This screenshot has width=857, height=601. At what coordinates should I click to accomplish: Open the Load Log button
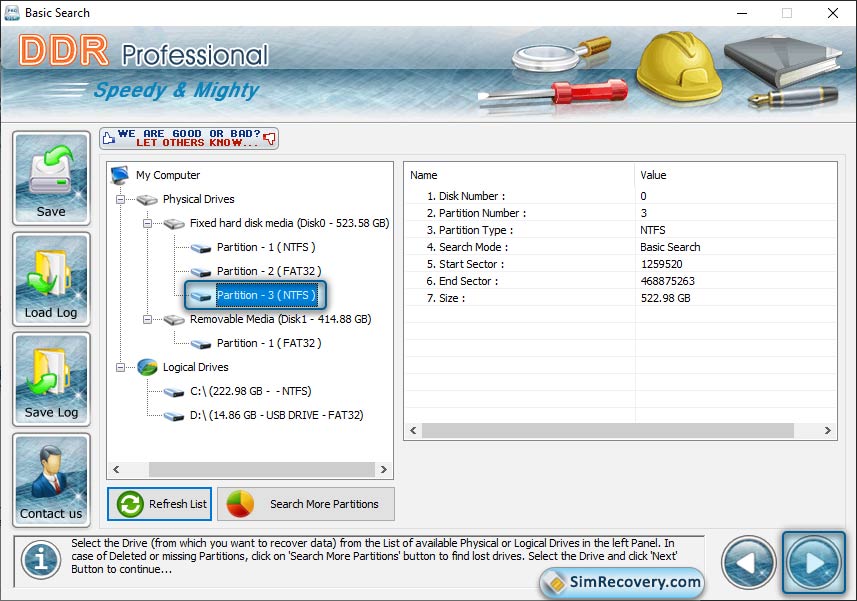point(51,279)
